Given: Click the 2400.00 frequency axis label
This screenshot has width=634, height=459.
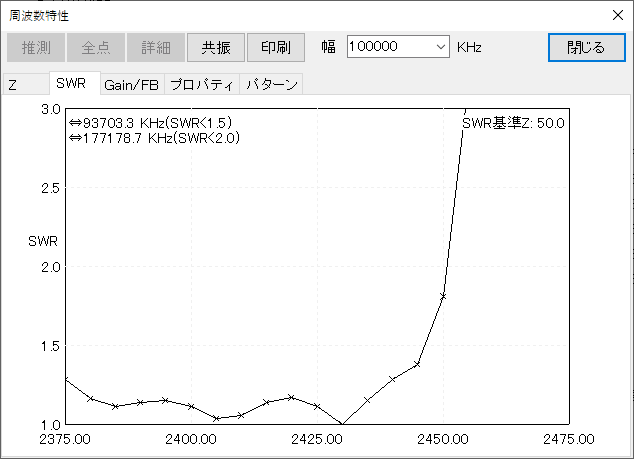Looking at the screenshot, I should (191, 439).
